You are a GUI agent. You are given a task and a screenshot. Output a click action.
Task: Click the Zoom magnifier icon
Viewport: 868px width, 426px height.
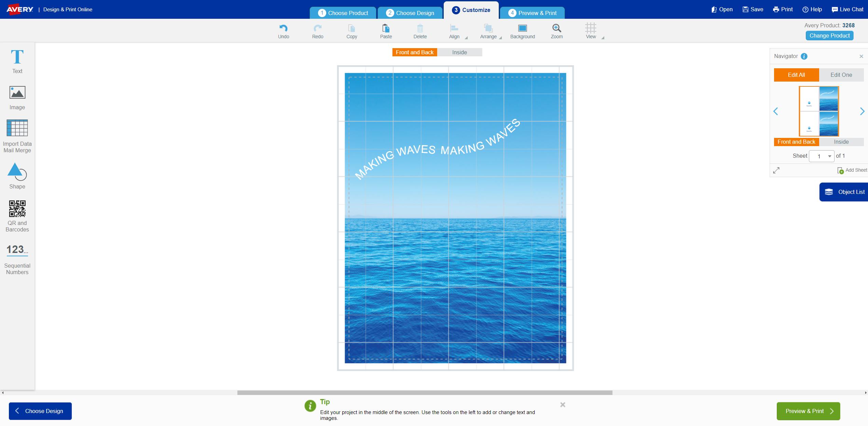(557, 28)
